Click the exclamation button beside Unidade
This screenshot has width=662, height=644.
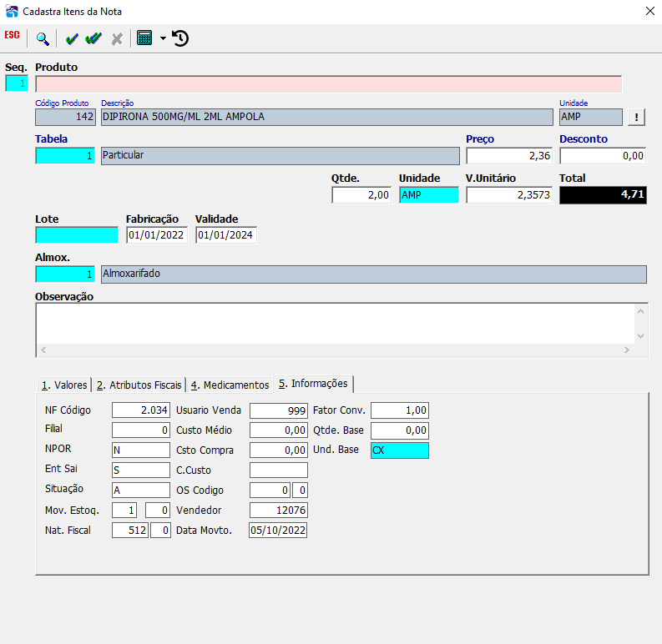point(636,118)
